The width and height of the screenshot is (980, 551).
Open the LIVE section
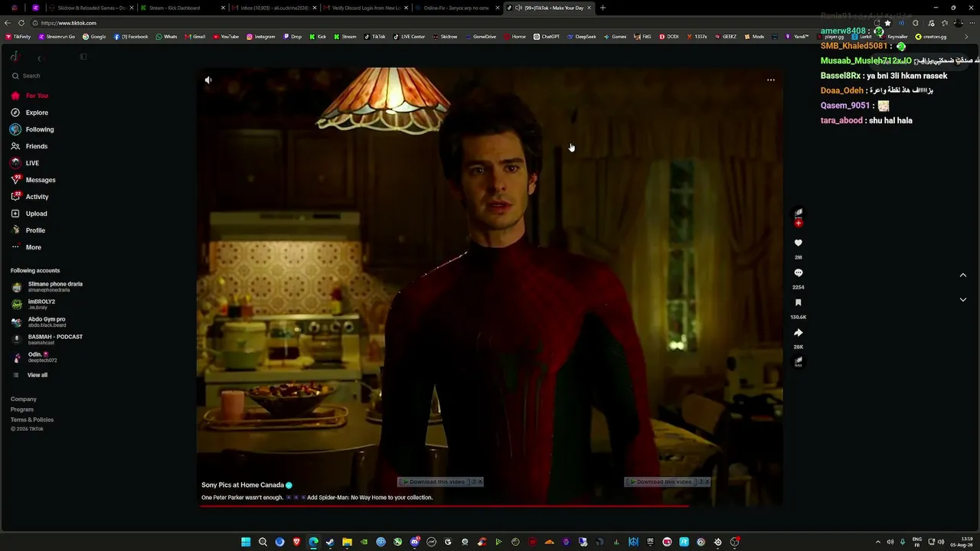(x=25, y=163)
